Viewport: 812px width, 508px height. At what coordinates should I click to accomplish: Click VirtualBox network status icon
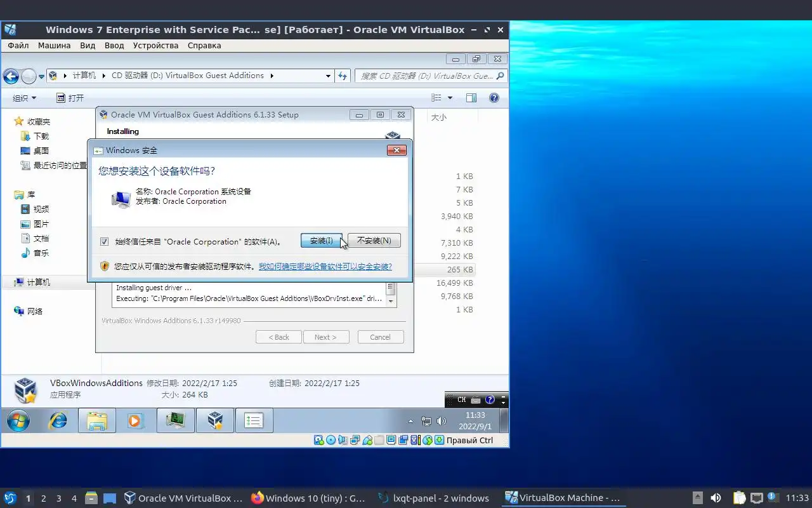pyautogui.click(x=355, y=440)
